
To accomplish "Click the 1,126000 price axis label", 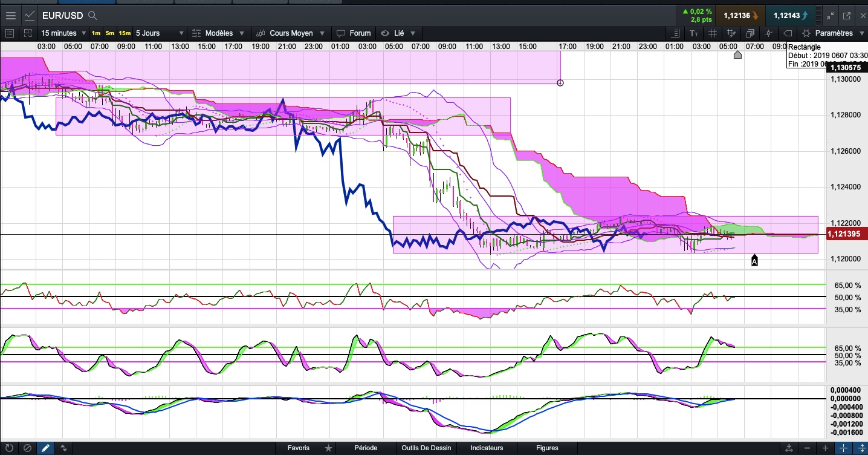I will (x=845, y=151).
